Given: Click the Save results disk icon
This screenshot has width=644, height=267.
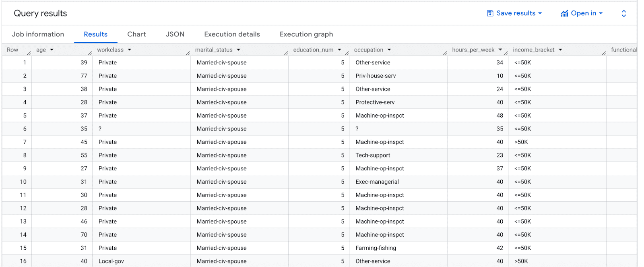Looking at the screenshot, I should 490,13.
